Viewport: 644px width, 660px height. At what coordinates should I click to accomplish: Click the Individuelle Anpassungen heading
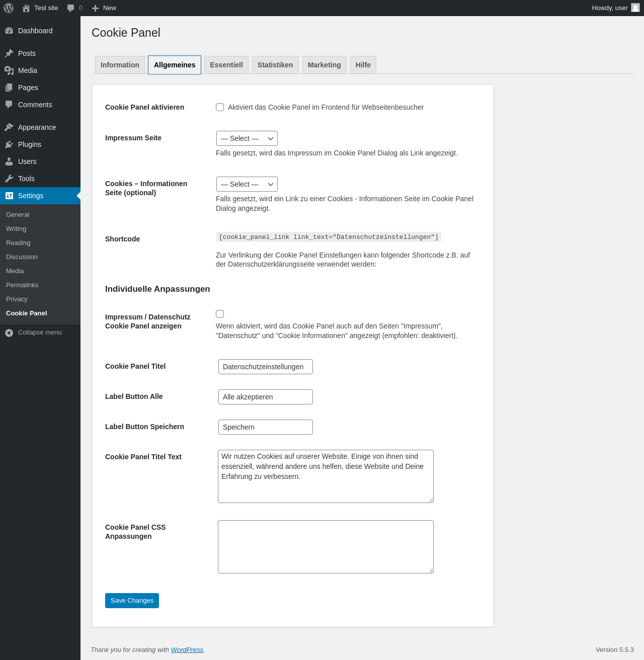pyautogui.click(x=157, y=289)
